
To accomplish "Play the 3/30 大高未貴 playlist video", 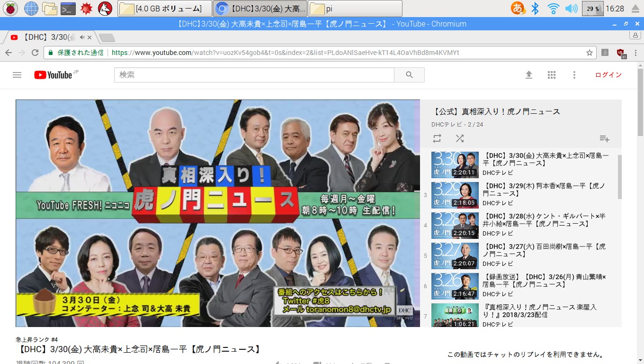I will [455, 164].
